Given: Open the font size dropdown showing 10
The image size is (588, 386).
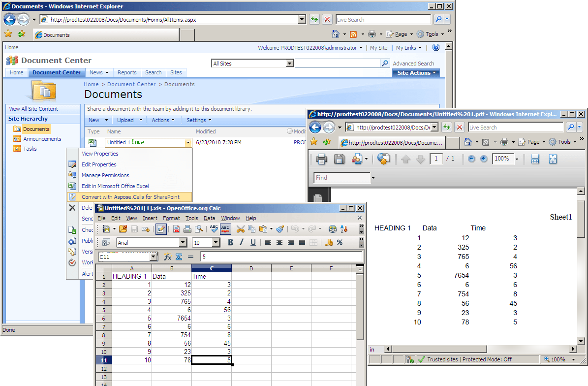Looking at the screenshot, I should pos(216,243).
